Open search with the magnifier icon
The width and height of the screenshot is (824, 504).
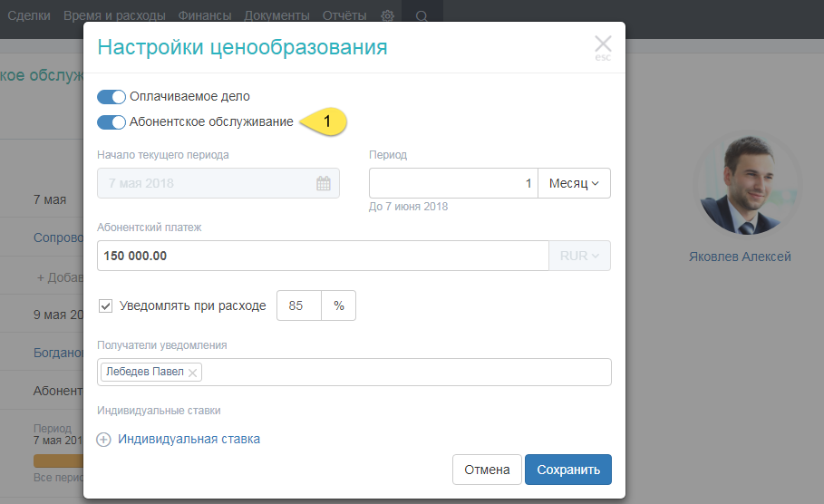coord(422,16)
